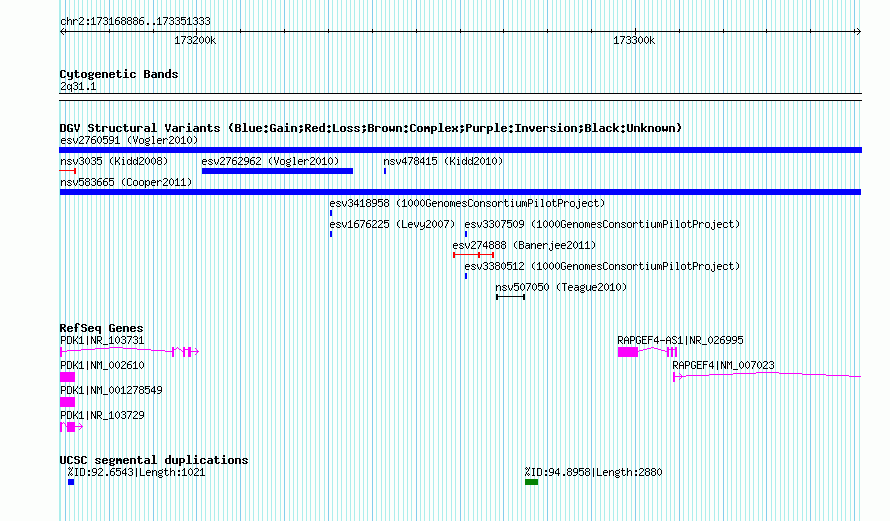890x521 pixels.
Task: Select the long blue gain bar under esv2760591
Action: click(x=460, y=150)
